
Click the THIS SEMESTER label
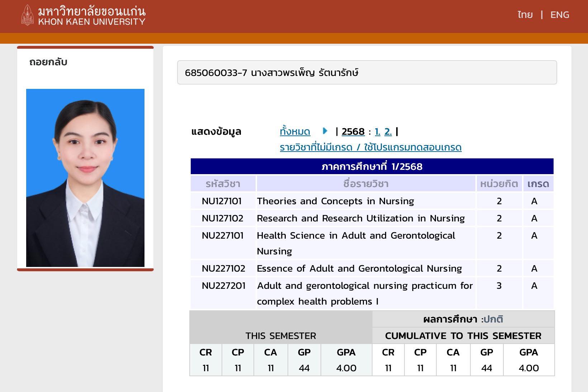click(281, 336)
